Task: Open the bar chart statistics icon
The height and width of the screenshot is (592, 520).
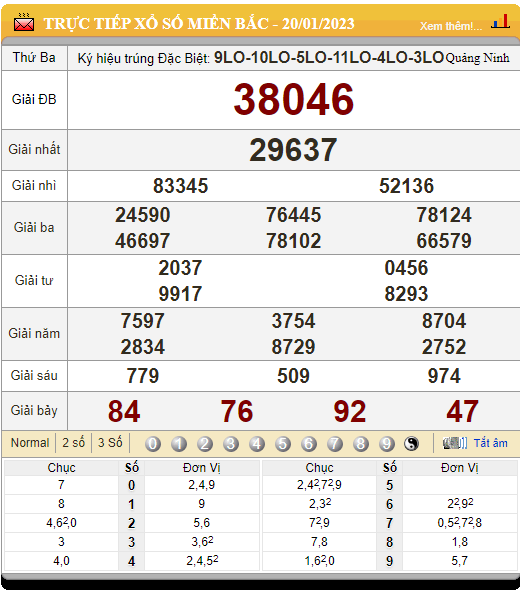Action: [x=500, y=22]
